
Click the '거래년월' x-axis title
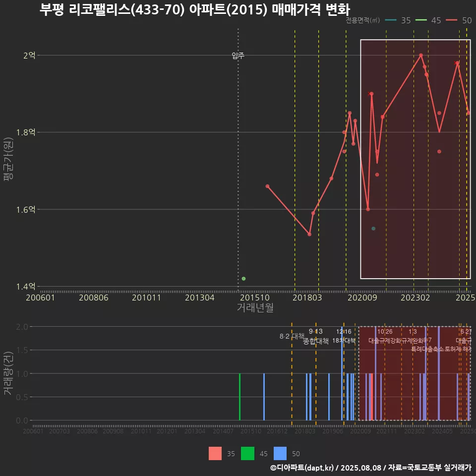click(255, 307)
